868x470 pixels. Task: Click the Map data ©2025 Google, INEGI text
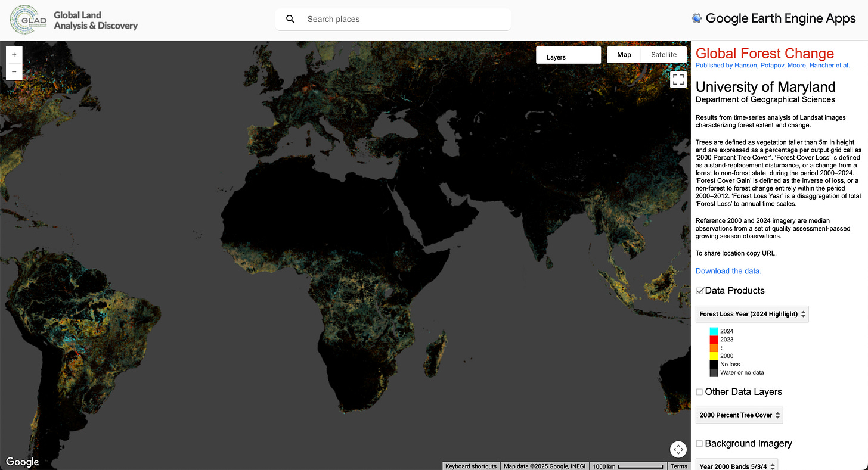pos(544,466)
